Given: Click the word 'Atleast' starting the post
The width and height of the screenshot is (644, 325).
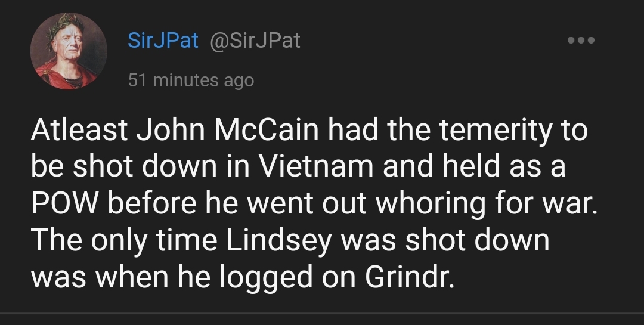Looking at the screenshot, I should (x=79, y=129).
